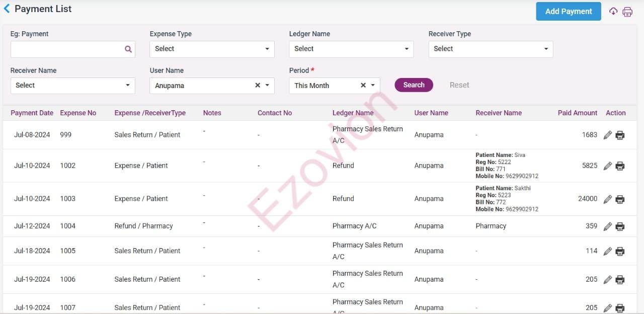Expand the Ledger Name dropdown

point(351,49)
